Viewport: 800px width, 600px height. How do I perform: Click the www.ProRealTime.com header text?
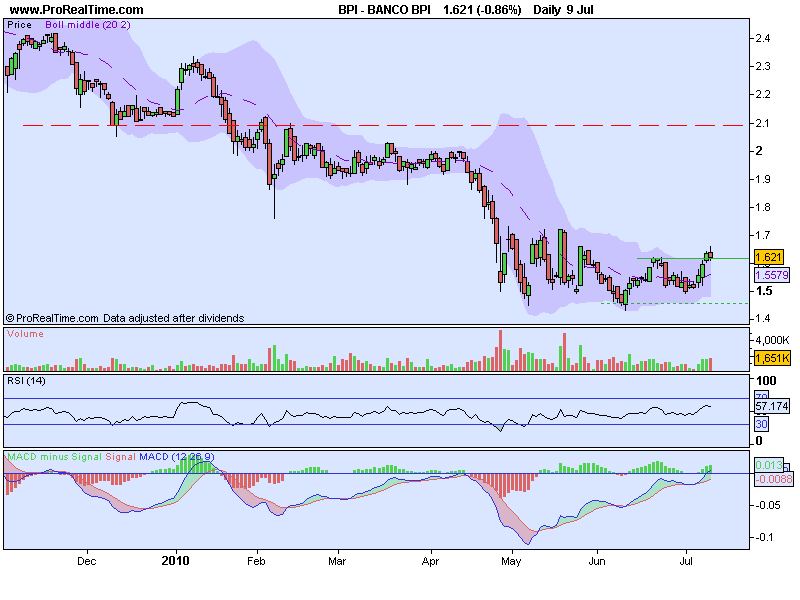pyautogui.click(x=77, y=10)
